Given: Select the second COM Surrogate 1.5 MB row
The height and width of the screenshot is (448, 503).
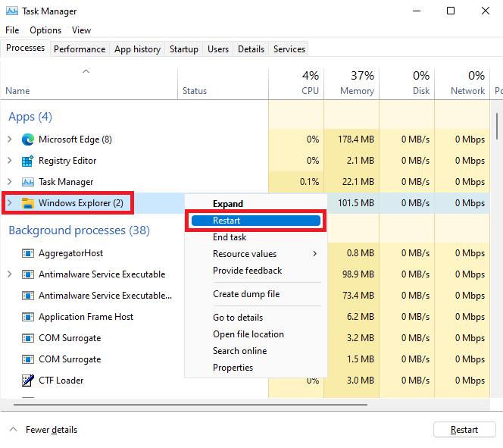Looking at the screenshot, I should pyautogui.click(x=245, y=359).
